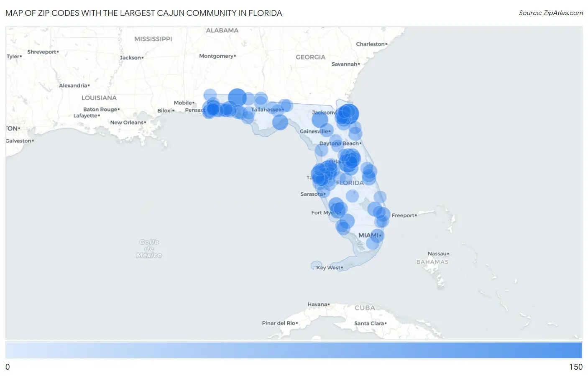588x376 pixels.
Task: Click the Key West label on map
Action: [x=328, y=268]
